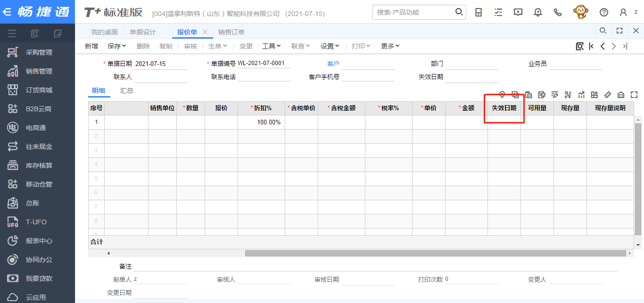This screenshot has height=303, width=644.
Task: Open the 设置 dropdown menu
Action: click(330, 46)
